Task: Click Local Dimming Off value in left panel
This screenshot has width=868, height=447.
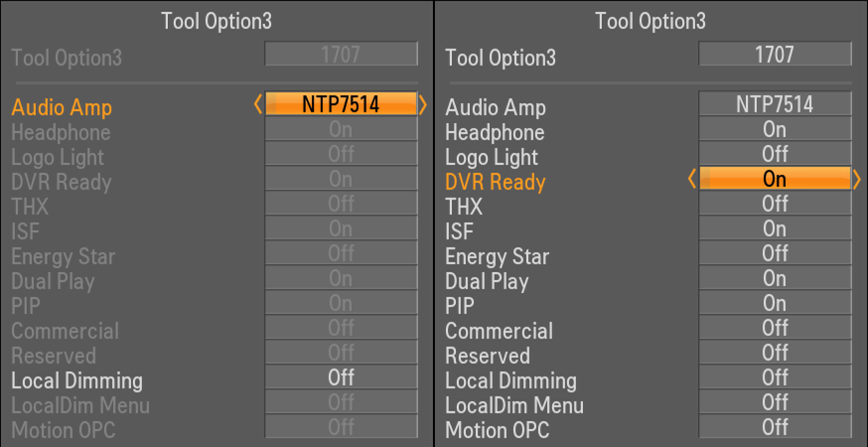Action: 341,377
